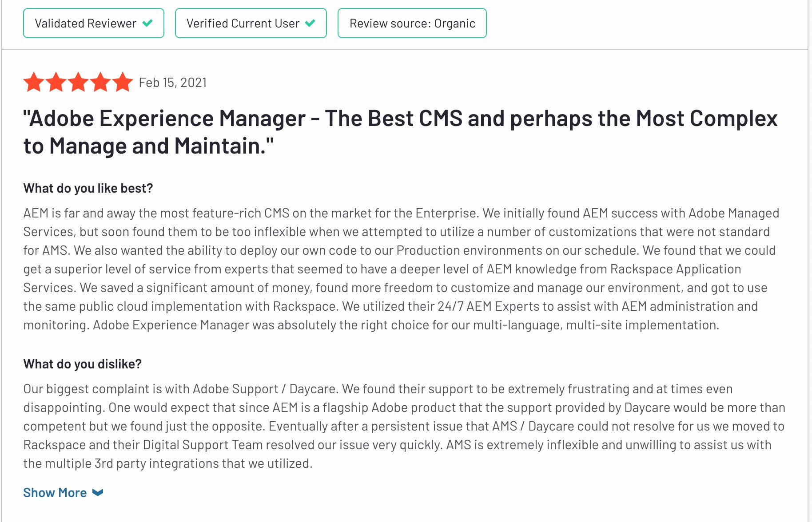
Task: Click the paragraph beginning 'AEM is far and away'
Action: pyautogui.click(x=401, y=269)
